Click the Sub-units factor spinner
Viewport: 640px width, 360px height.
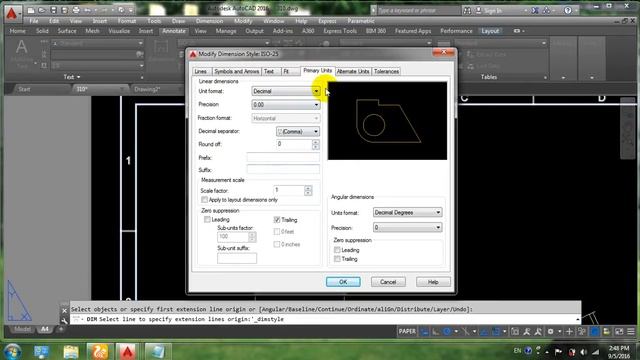[252, 237]
